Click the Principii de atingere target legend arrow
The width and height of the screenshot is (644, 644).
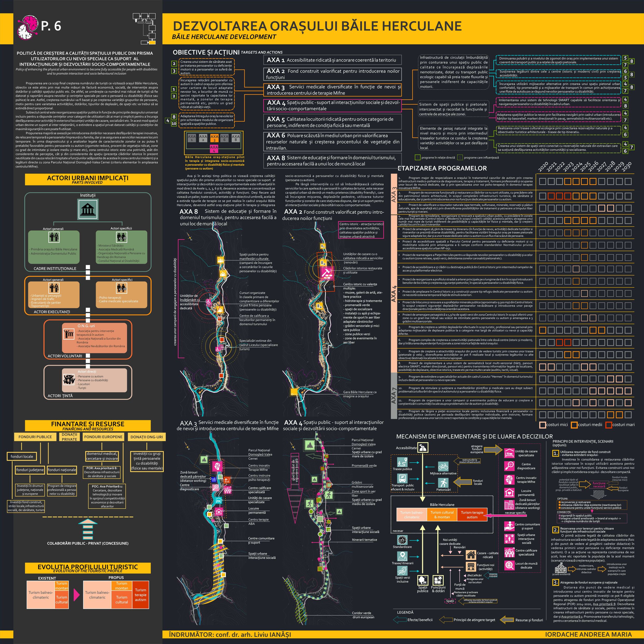[x=446, y=620]
